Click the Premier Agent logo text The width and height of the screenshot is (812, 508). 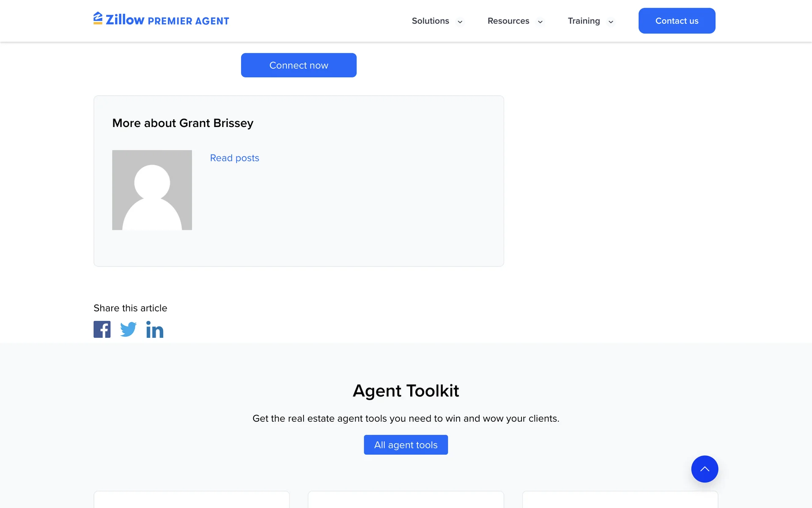(188, 21)
